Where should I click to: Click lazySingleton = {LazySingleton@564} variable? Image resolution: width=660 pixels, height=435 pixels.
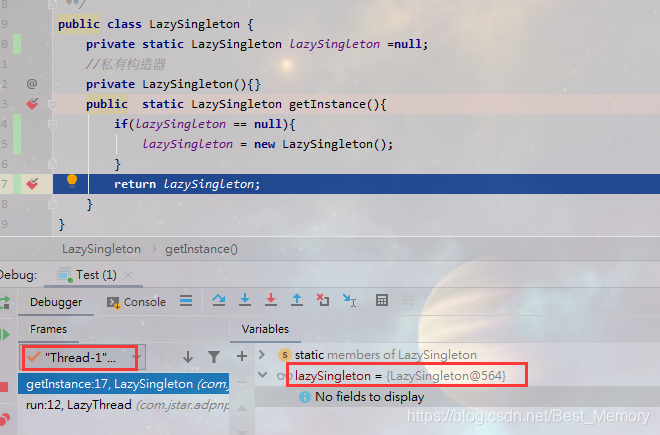400,375
